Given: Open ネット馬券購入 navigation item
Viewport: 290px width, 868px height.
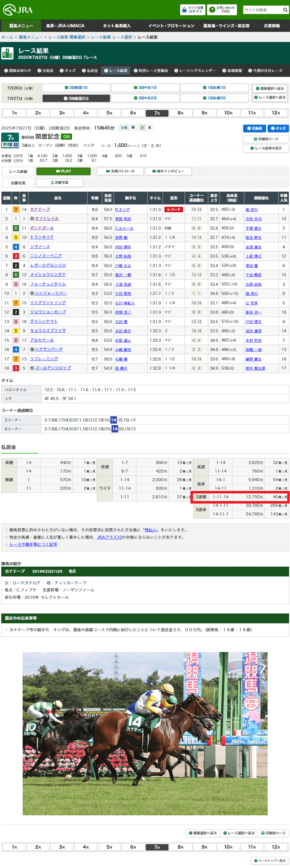Looking at the screenshot, I should (x=116, y=26).
